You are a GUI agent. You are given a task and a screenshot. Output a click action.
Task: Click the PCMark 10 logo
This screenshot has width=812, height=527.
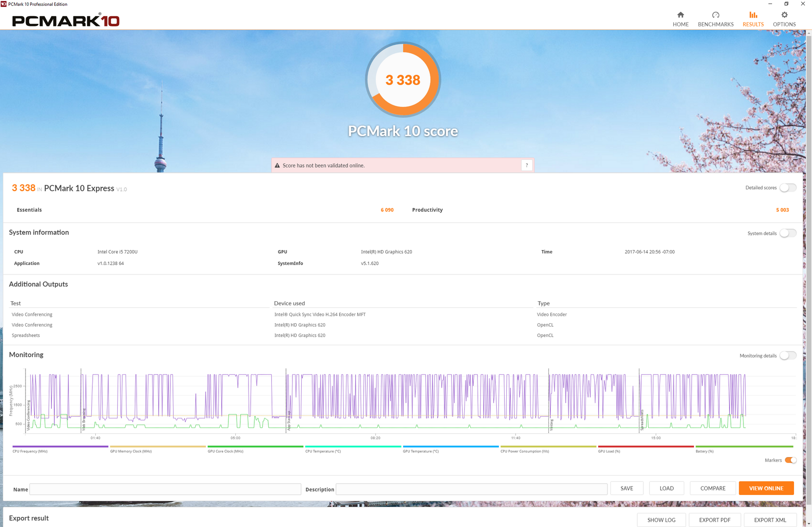[x=66, y=21]
